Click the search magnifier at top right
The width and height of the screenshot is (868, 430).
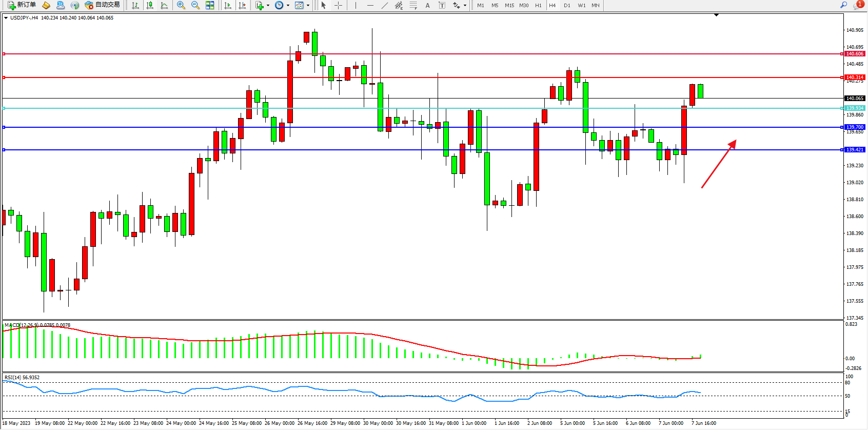pyautogui.click(x=843, y=5)
